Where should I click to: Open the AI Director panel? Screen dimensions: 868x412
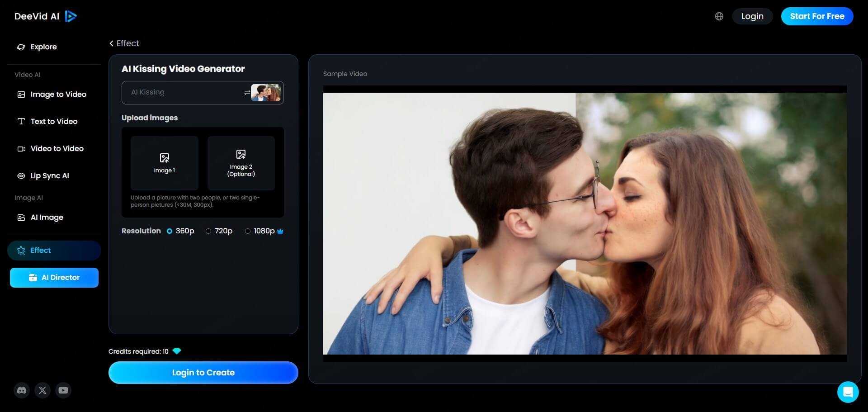tap(54, 277)
